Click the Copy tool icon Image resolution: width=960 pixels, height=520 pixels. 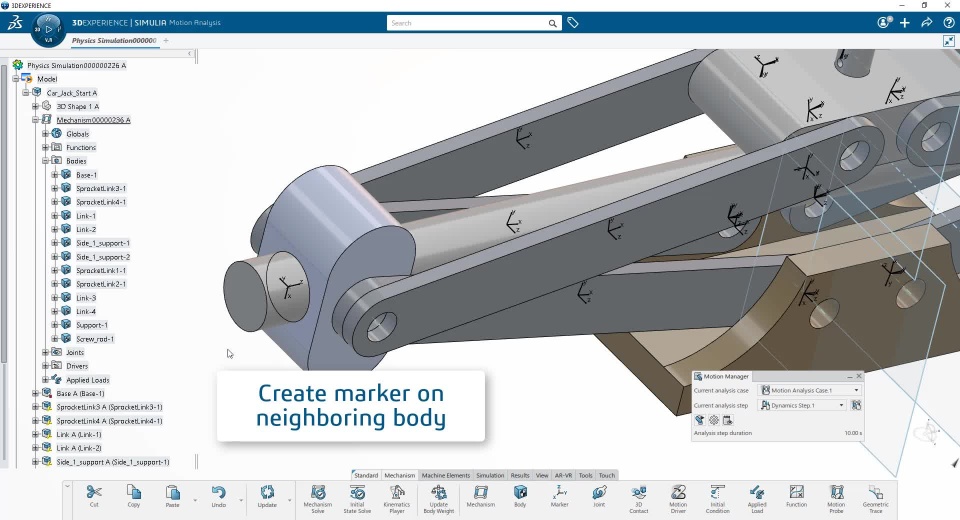click(133, 492)
